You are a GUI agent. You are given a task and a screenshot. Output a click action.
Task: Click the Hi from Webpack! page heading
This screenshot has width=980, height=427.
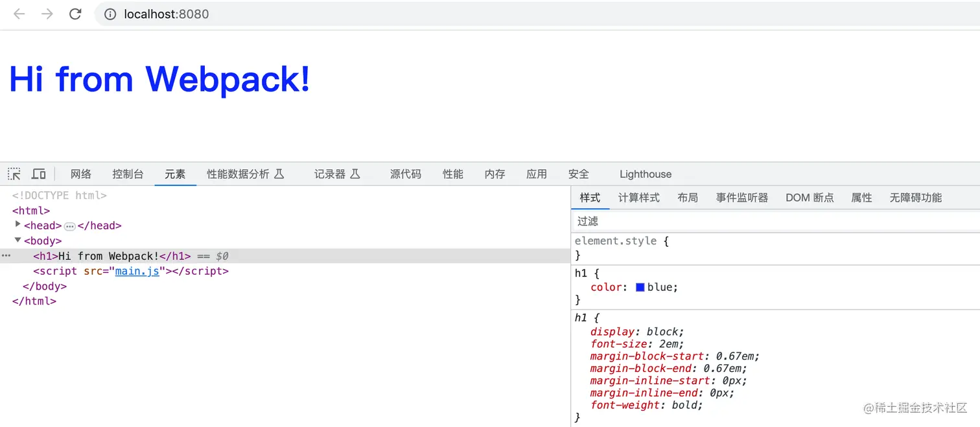159,79
